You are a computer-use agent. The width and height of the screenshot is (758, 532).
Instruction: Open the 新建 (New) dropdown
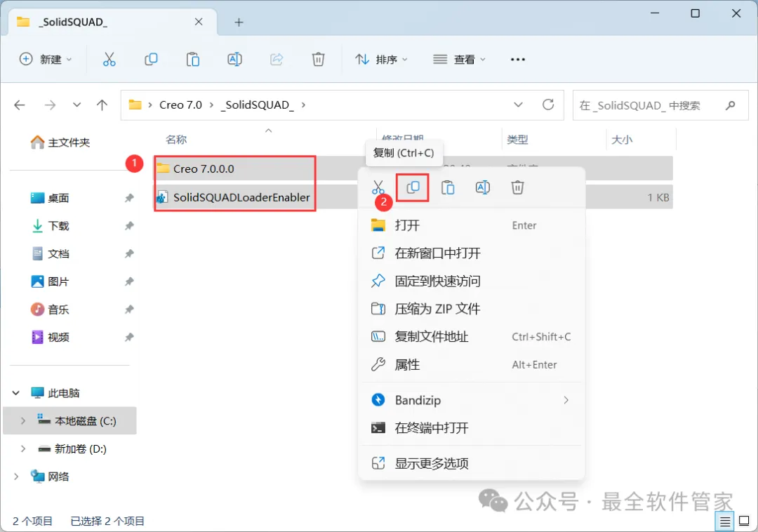tap(46, 60)
